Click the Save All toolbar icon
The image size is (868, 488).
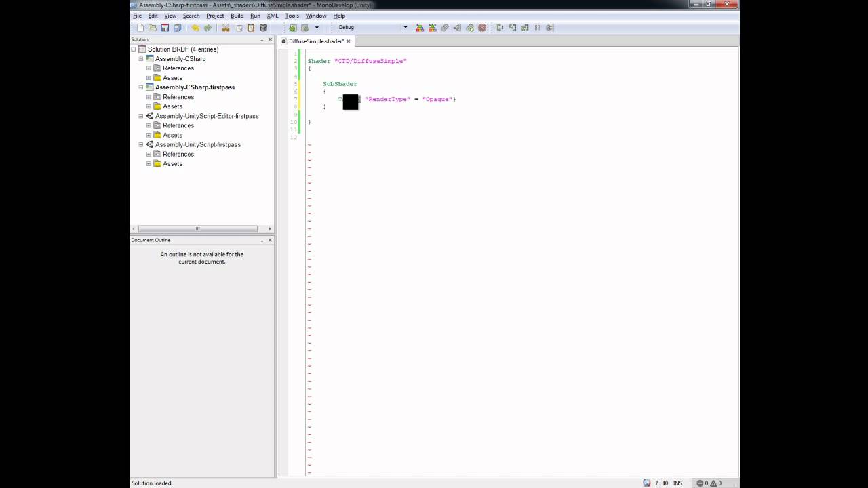(x=177, y=28)
